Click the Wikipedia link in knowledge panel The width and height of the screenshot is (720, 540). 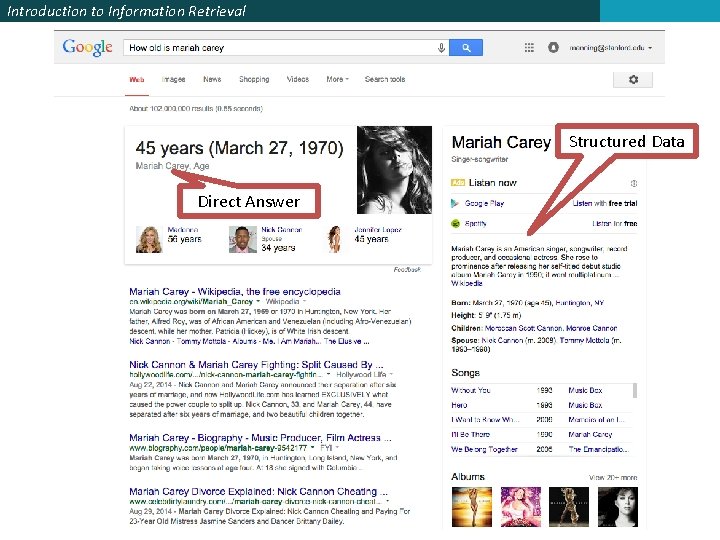click(467, 284)
